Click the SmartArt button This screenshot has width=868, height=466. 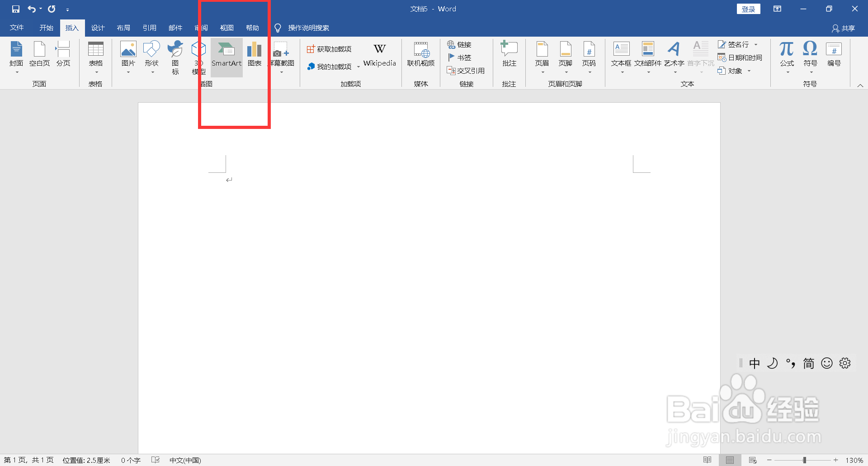pyautogui.click(x=226, y=57)
